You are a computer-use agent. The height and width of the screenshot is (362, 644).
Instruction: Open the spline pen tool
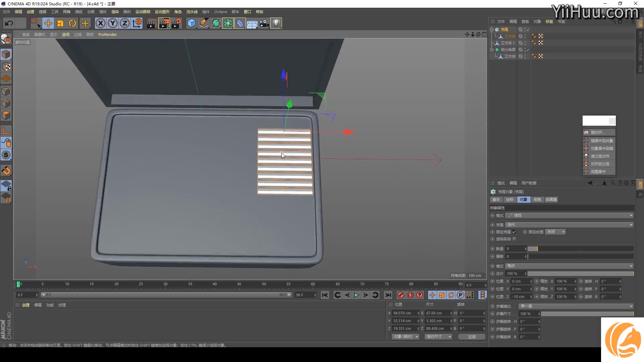204,23
